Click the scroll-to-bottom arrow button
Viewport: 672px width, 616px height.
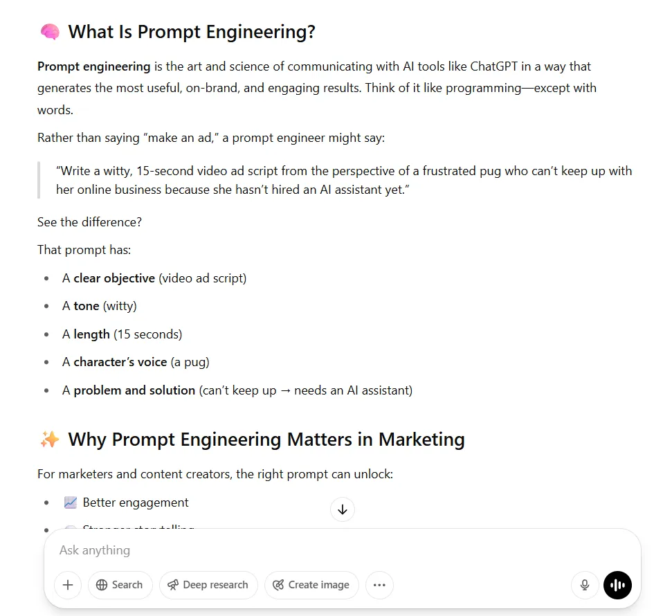pos(342,509)
